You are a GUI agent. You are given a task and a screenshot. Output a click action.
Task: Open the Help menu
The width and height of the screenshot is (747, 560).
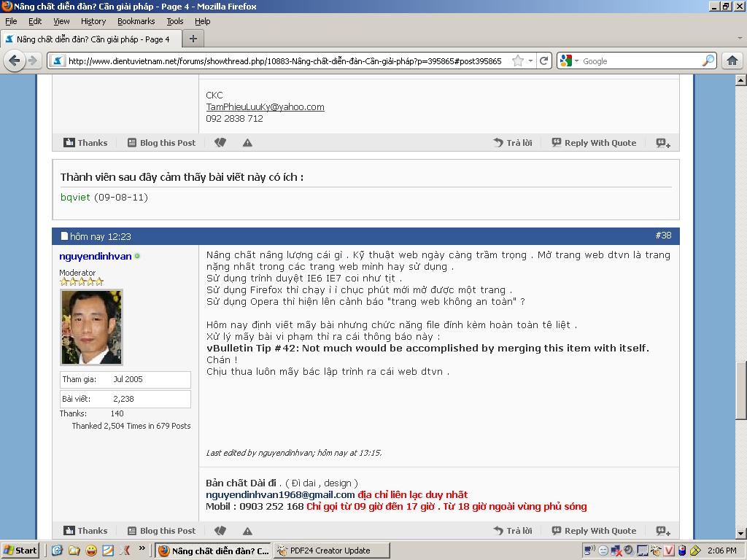[x=203, y=21]
